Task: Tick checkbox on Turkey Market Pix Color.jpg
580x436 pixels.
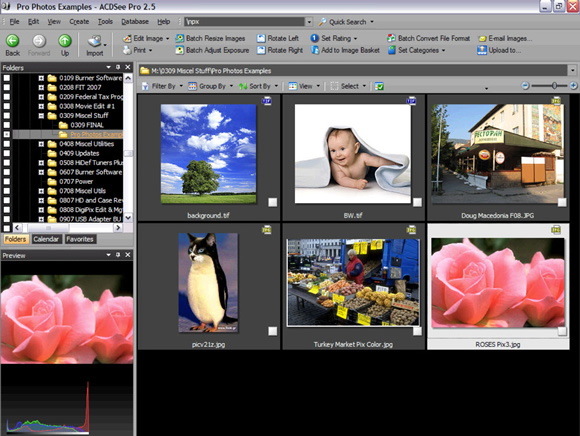Action: click(417, 331)
